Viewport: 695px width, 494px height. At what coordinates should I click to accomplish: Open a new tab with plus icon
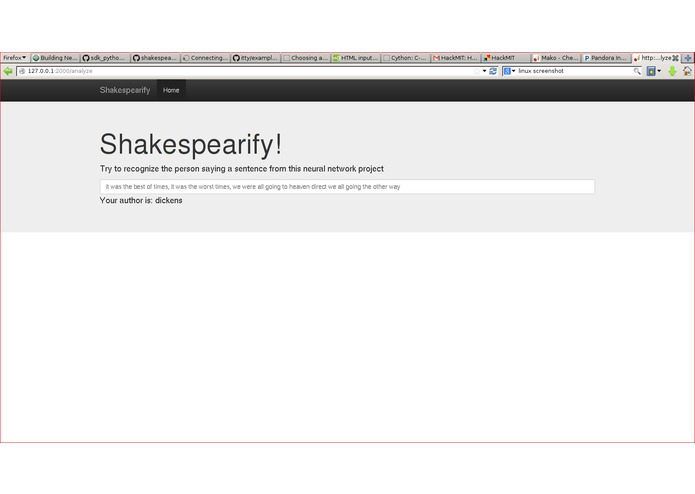pyautogui.click(x=688, y=58)
